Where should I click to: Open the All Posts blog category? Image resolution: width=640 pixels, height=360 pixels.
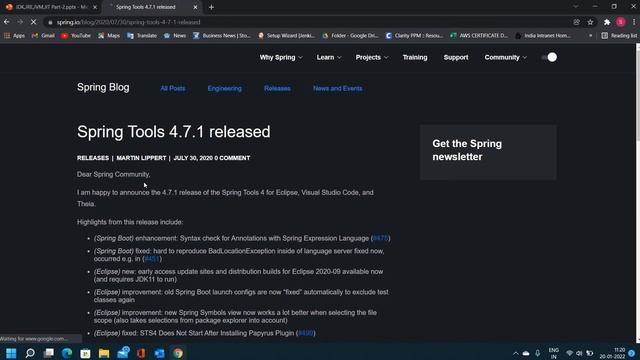pos(173,89)
